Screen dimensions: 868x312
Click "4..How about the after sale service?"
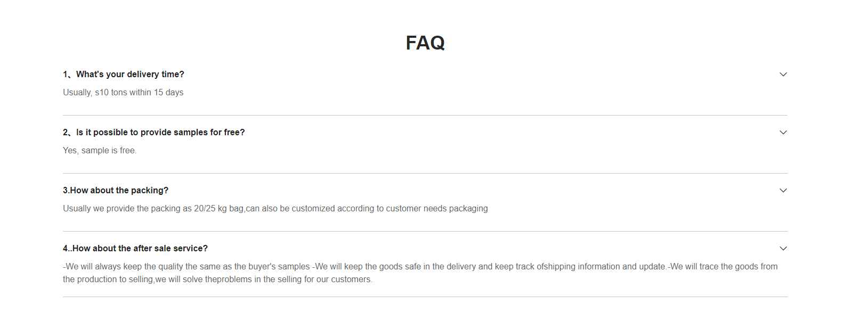(135, 249)
